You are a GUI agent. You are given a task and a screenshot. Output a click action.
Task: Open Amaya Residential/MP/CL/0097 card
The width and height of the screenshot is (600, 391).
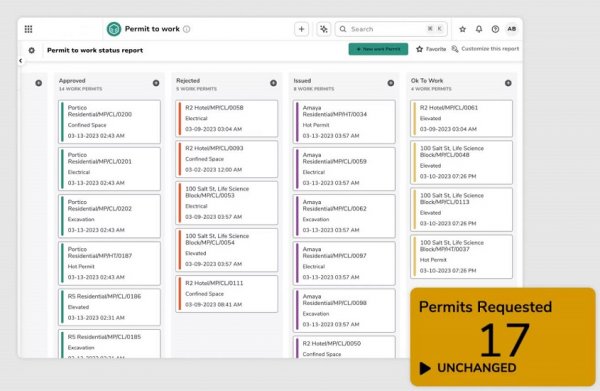coord(344,263)
